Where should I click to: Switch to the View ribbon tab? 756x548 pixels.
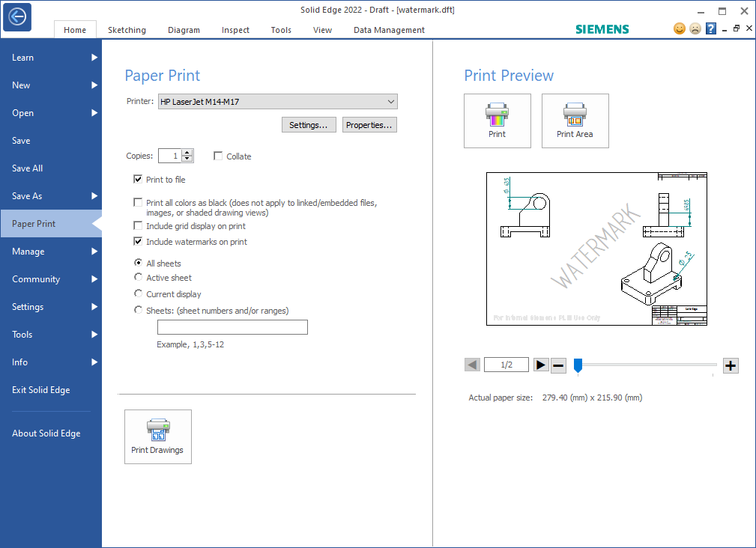point(322,30)
